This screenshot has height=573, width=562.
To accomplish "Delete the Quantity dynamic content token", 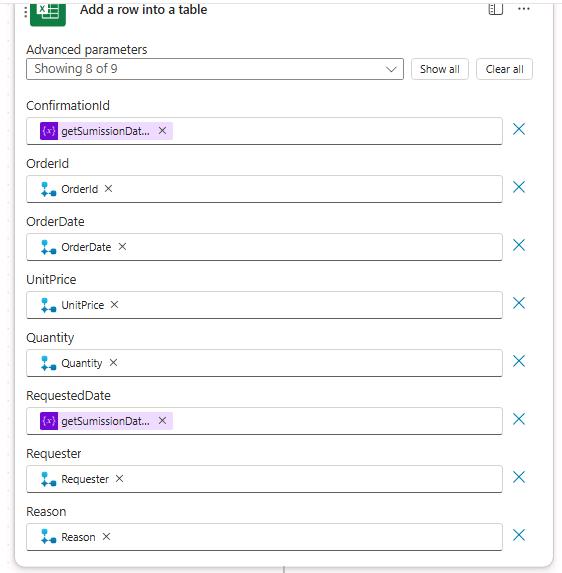I will click(x=113, y=363).
